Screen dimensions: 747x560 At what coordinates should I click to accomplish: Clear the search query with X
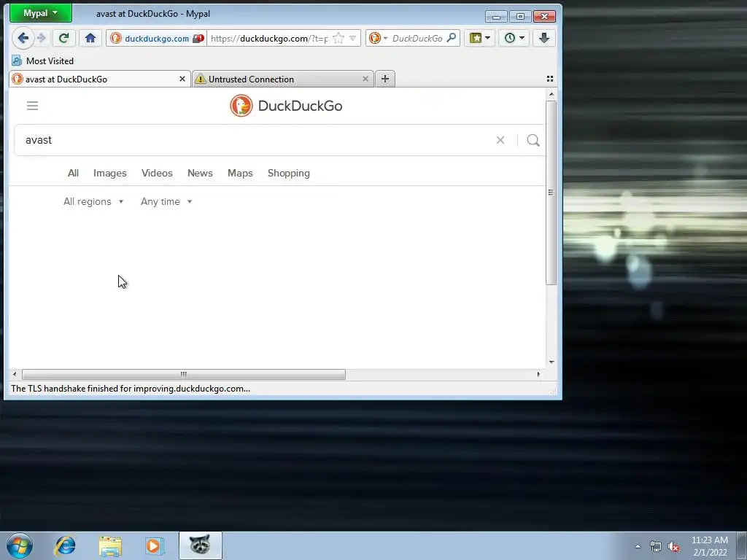[x=500, y=140]
